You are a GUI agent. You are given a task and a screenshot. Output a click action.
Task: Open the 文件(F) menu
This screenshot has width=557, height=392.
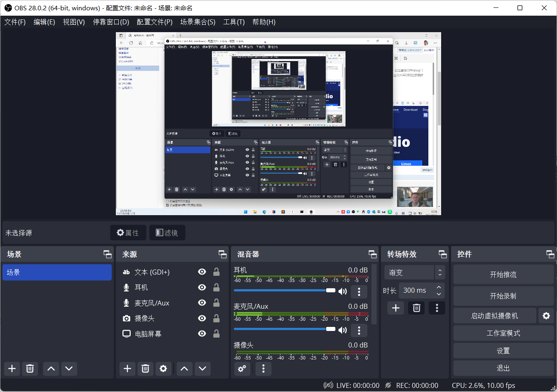15,22
